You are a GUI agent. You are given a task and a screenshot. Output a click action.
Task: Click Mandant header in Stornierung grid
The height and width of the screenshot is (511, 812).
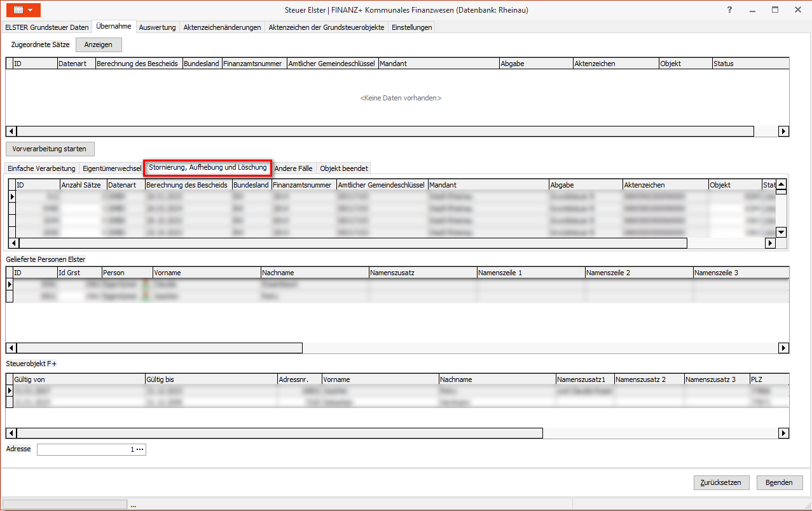[488, 185]
